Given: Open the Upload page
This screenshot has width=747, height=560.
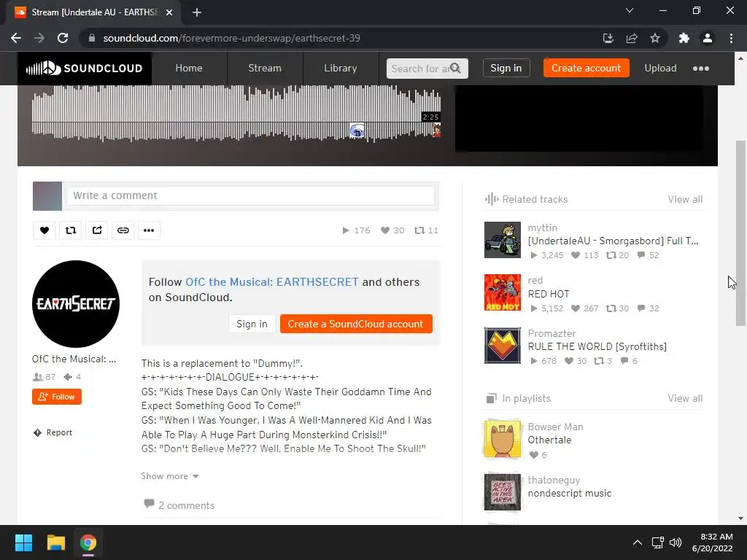Looking at the screenshot, I should [x=660, y=68].
